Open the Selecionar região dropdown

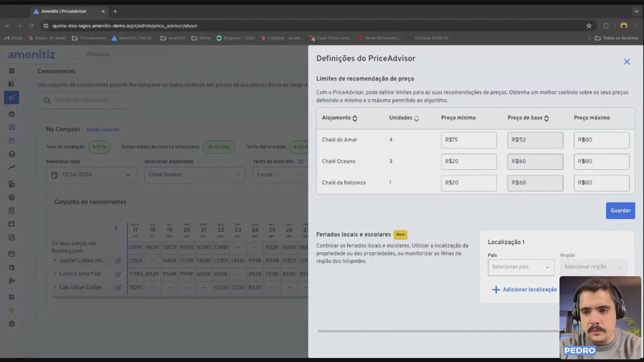tap(593, 267)
